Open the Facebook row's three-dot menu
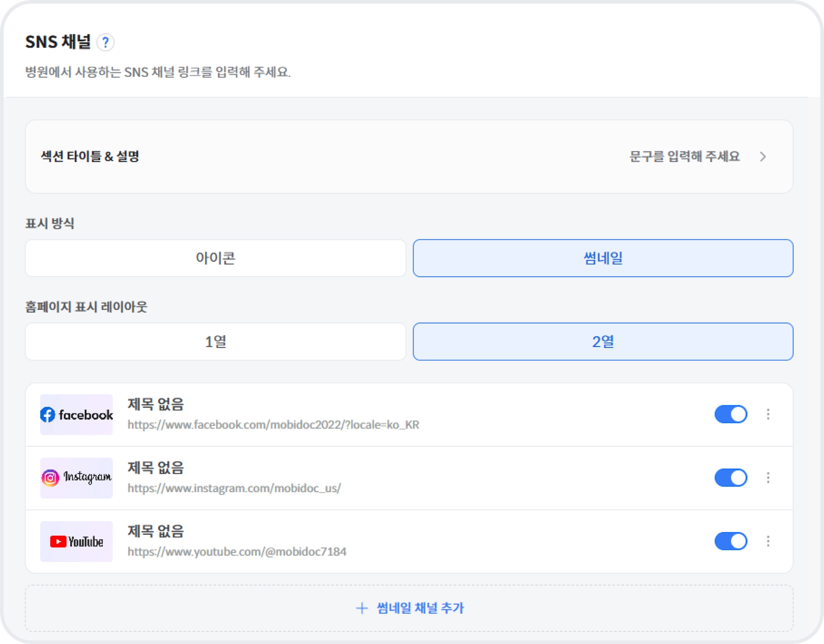The height and width of the screenshot is (644, 824). 768,414
